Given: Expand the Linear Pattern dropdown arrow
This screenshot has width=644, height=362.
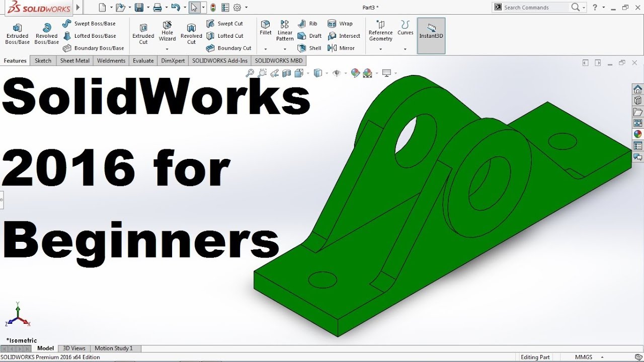Looking at the screenshot, I should (x=285, y=49).
